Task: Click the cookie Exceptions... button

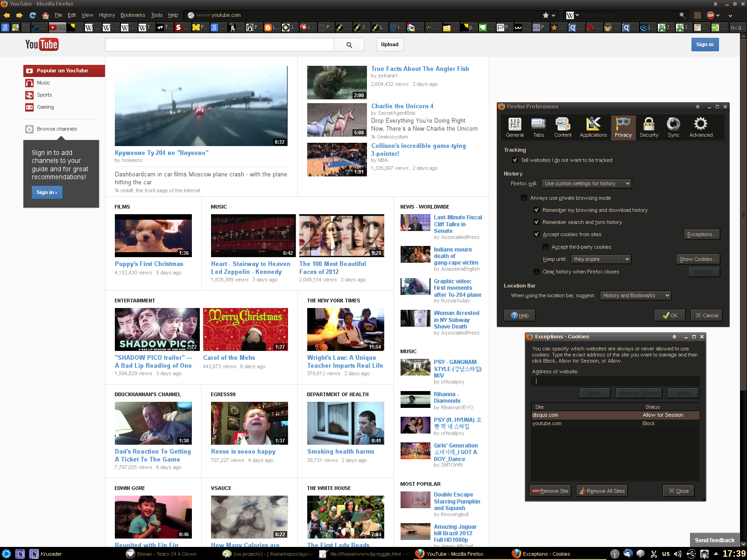Action: point(702,234)
